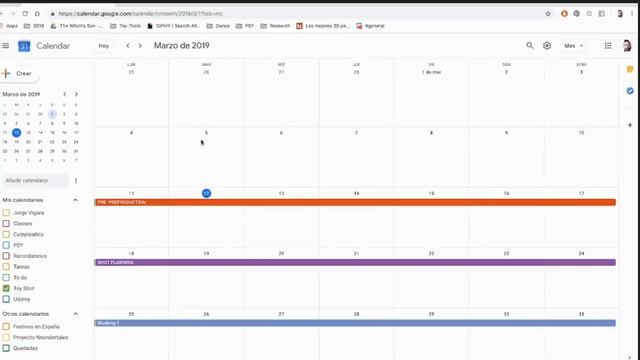The height and width of the screenshot is (360, 640).
Task: Jump to today with Hoy button
Action: (104, 46)
